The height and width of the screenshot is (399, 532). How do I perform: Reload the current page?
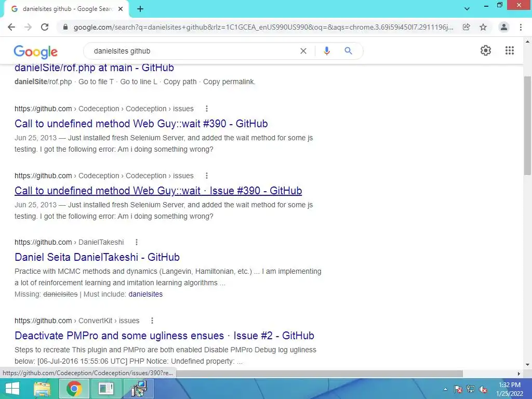(45, 27)
